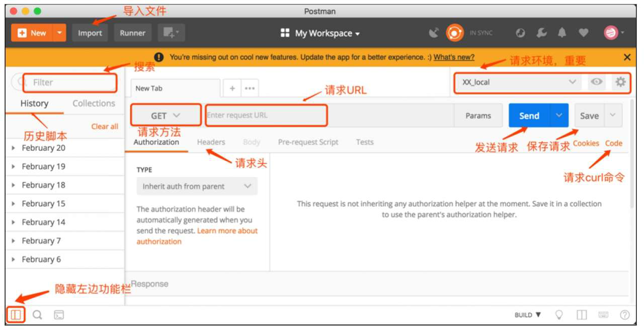Open the My Workspace dropdown
This screenshot has height=330, width=644.
tap(320, 33)
